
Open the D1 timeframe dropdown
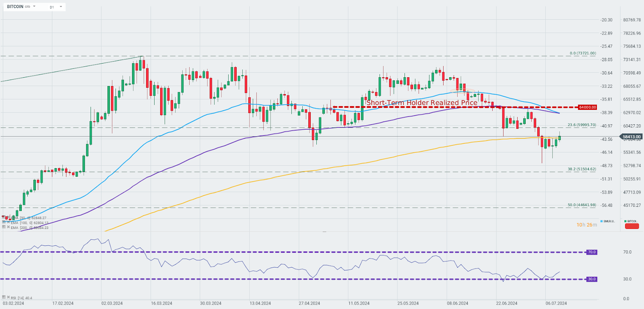61,7
